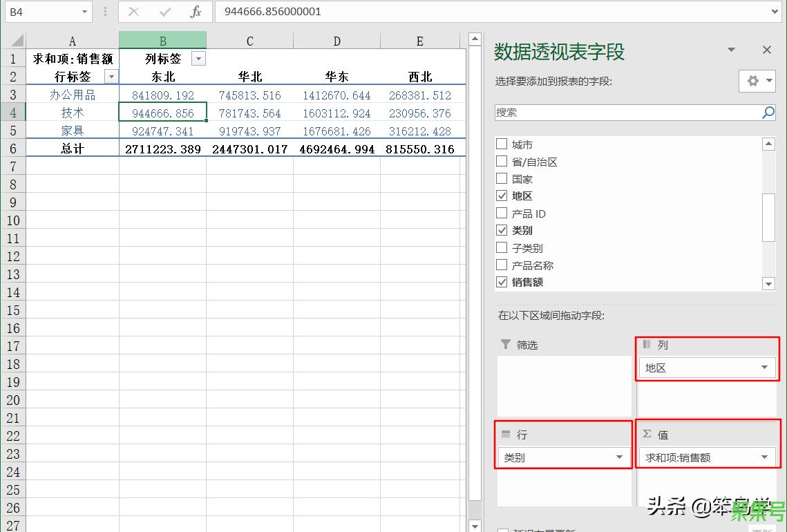Click the 类别 field in rows area

pyautogui.click(x=556, y=457)
